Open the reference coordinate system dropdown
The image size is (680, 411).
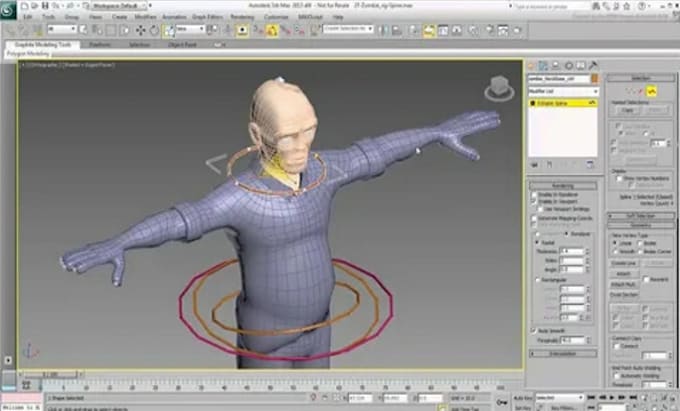coord(190,29)
